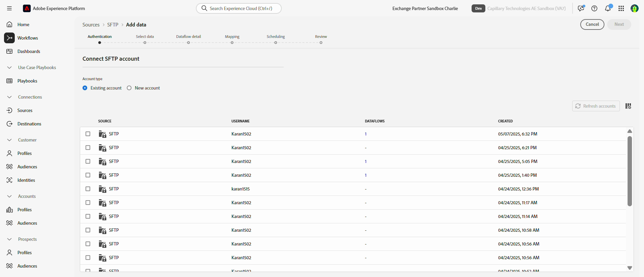Go to the Select data step
The image size is (644, 277).
(x=145, y=39)
